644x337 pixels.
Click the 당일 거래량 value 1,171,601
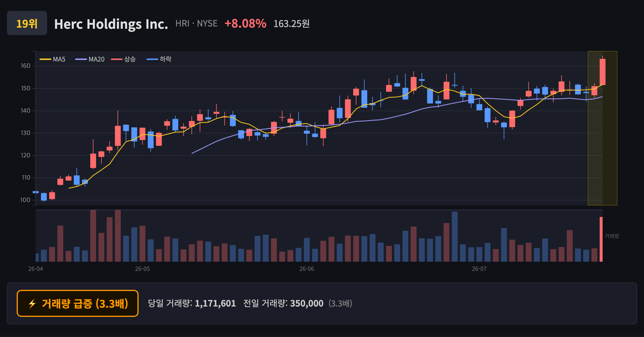[x=215, y=303]
